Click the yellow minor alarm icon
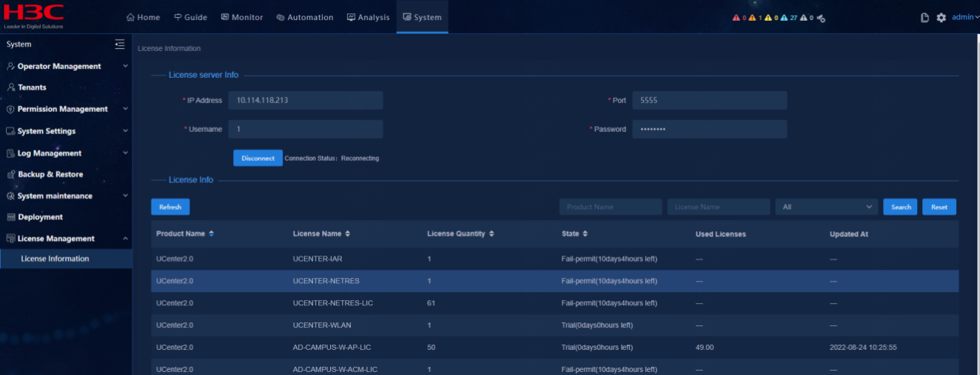 [x=768, y=18]
